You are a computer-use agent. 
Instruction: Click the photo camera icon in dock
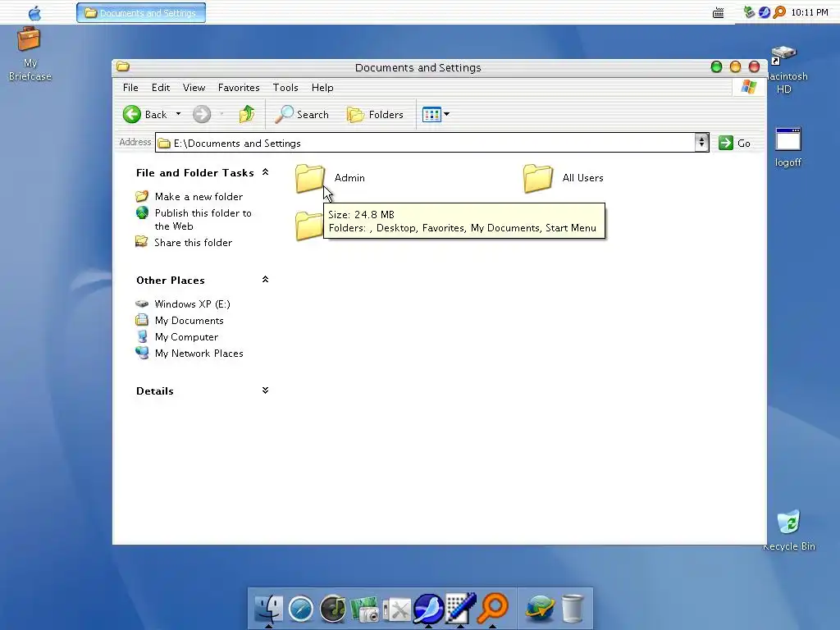click(365, 609)
